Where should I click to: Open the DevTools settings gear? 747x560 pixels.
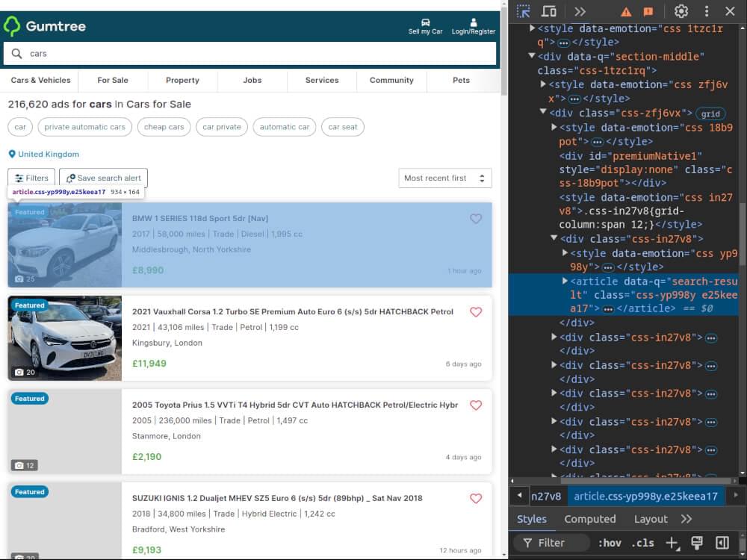681,11
